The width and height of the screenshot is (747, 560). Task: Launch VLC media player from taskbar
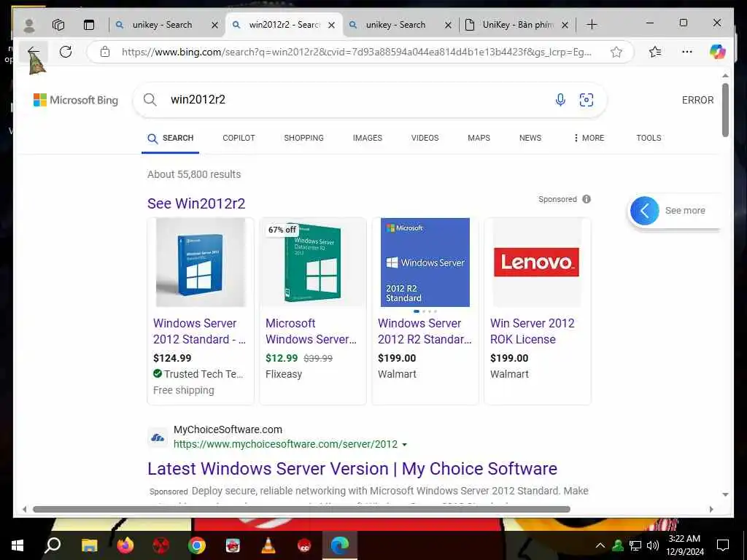(x=268, y=545)
